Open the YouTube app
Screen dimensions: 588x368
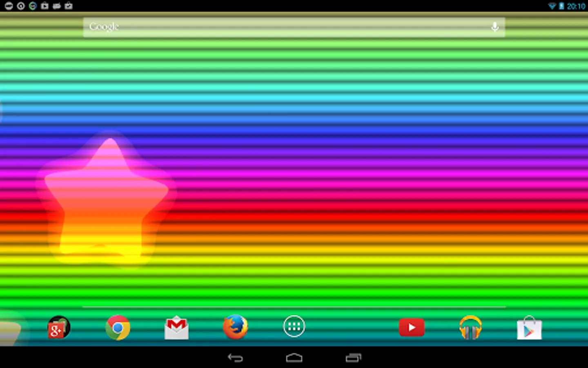click(412, 327)
